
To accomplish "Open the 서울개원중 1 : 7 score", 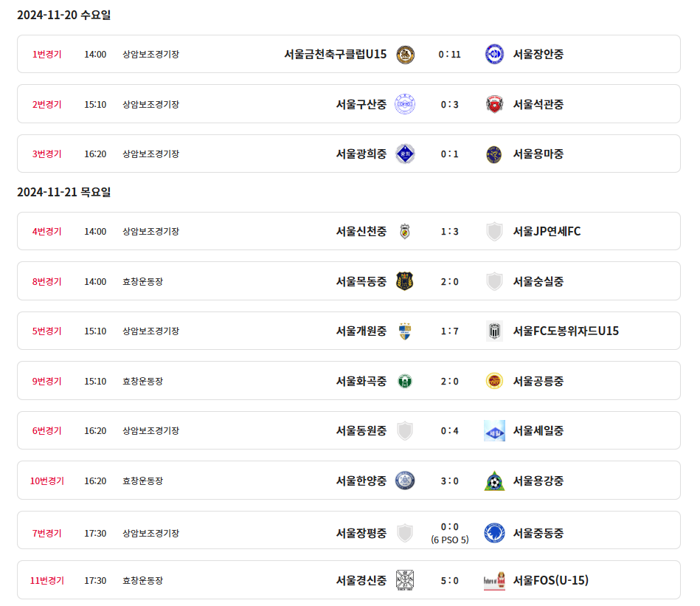I will click(449, 331).
